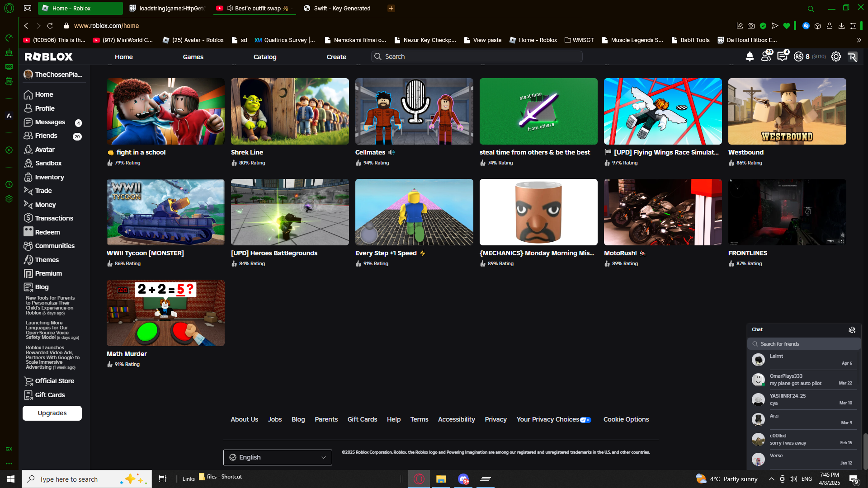This screenshot has height=488, width=868.
Task: Switch to the Swift - Key Generated tab
Action: pyautogui.click(x=342, y=8)
